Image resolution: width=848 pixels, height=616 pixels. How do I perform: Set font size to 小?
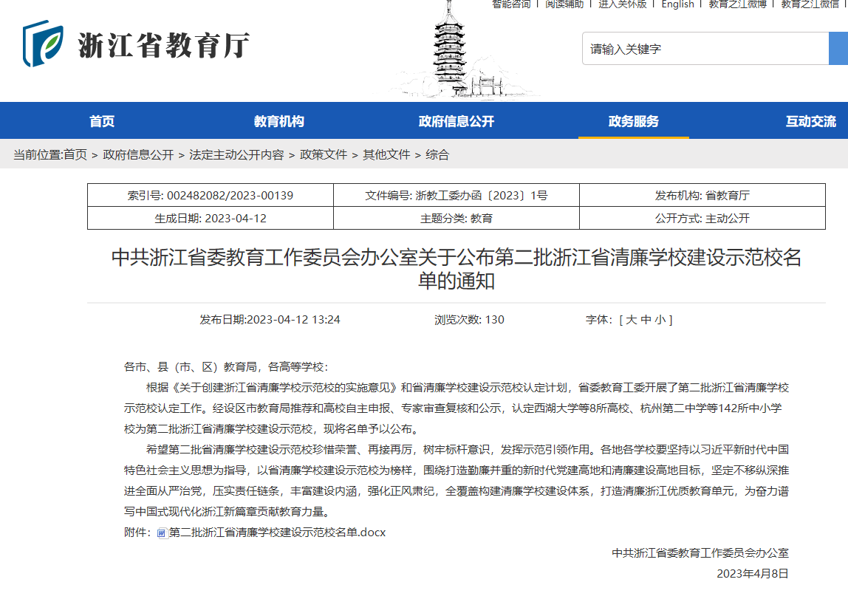(660, 320)
